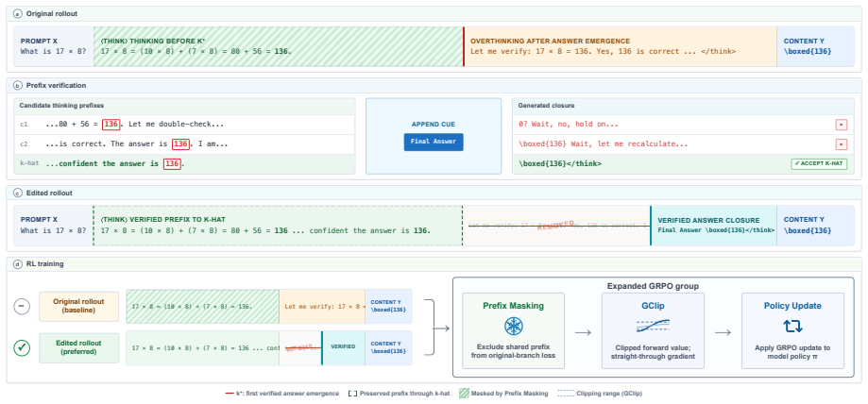
Task: Select the c1 candidate thinking prefix row
Action: [x=184, y=125]
